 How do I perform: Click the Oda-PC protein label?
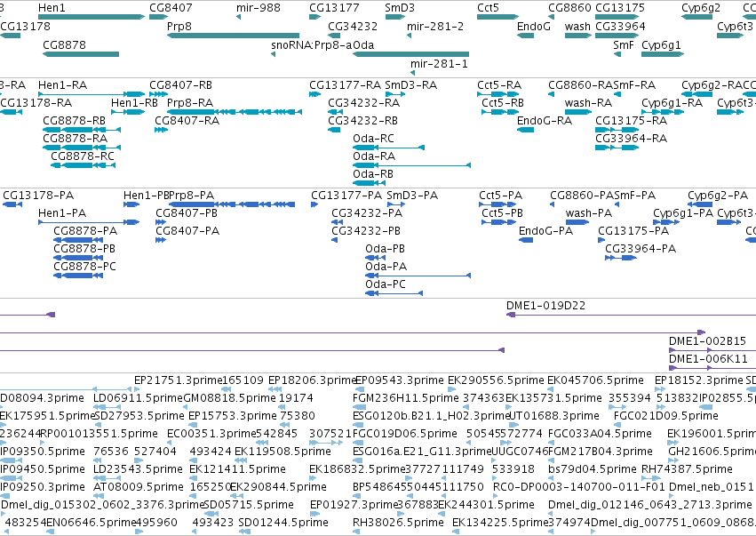[x=386, y=284]
